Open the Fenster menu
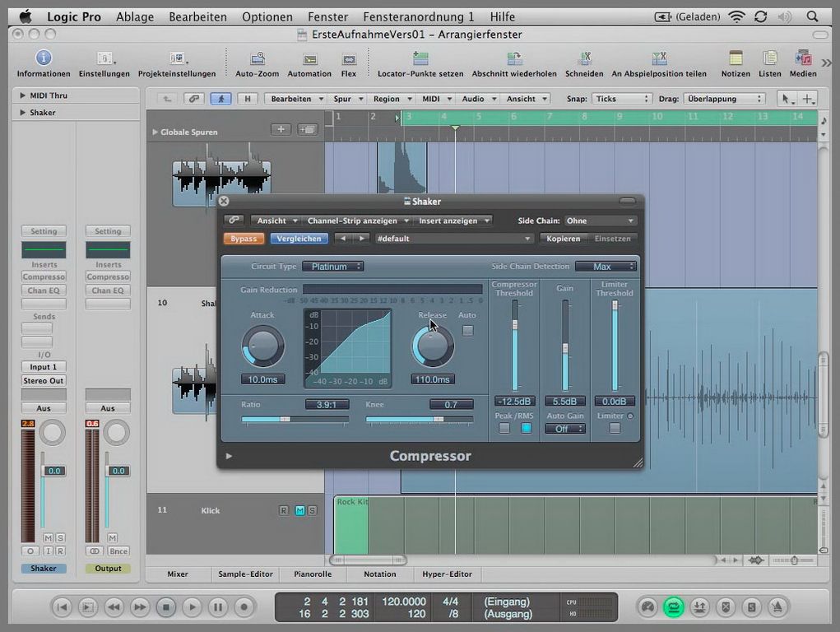 [x=328, y=16]
